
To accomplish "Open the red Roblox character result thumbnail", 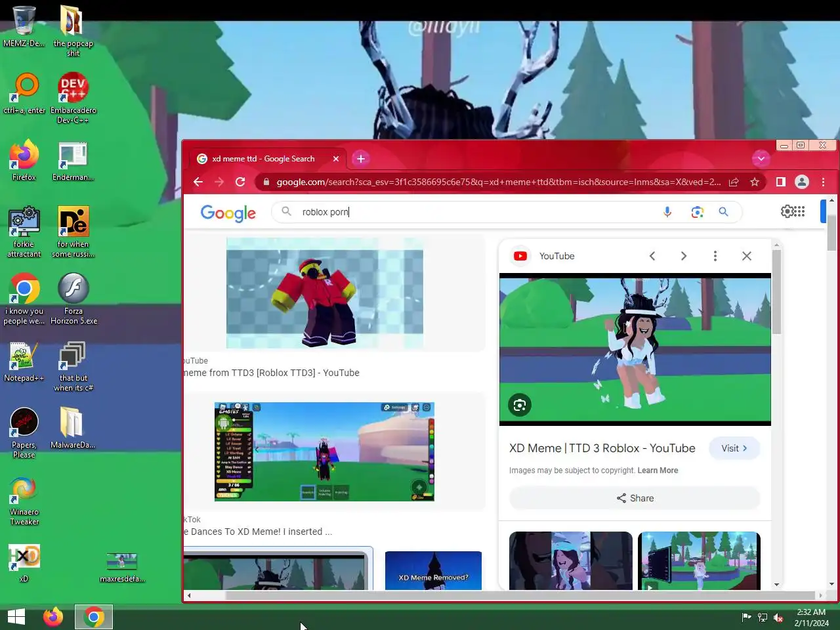I will [x=324, y=293].
